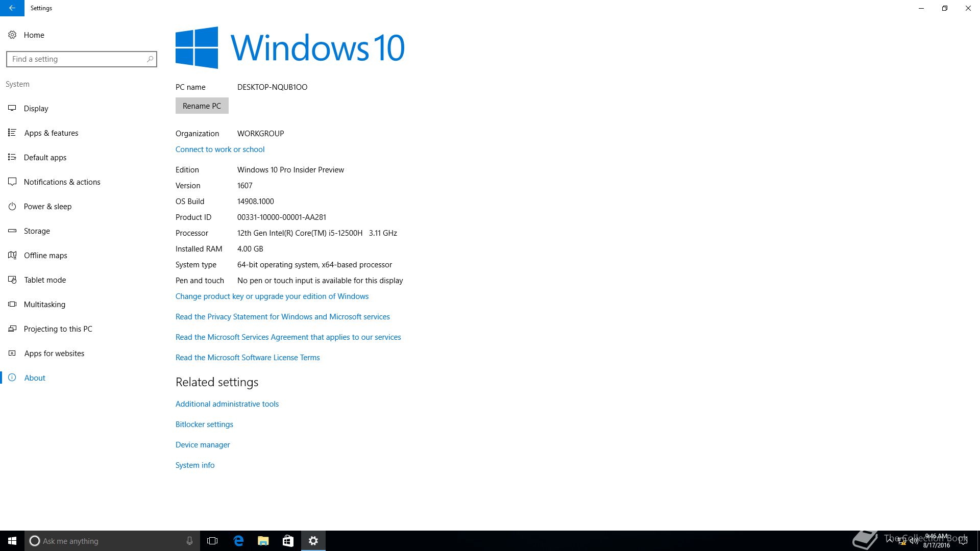The image size is (980, 551).
Task: Switch to Power & sleep settings
Action: click(x=48, y=207)
